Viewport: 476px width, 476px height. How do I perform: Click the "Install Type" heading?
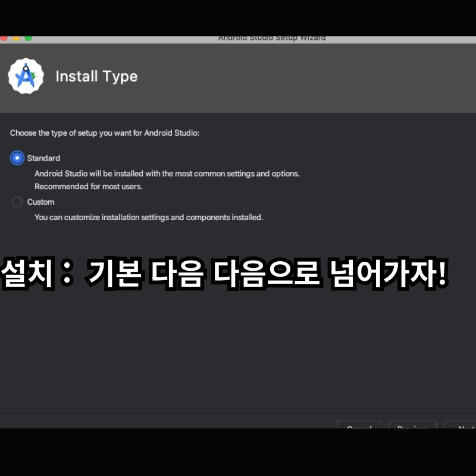(x=96, y=77)
